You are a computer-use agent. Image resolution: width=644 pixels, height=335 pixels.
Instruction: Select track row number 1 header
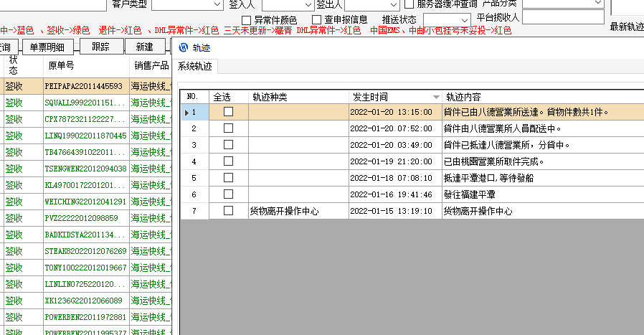(194, 112)
